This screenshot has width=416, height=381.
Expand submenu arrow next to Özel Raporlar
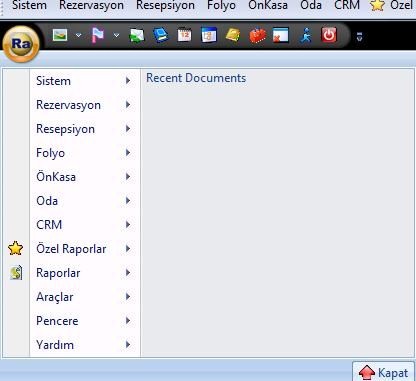tap(128, 249)
